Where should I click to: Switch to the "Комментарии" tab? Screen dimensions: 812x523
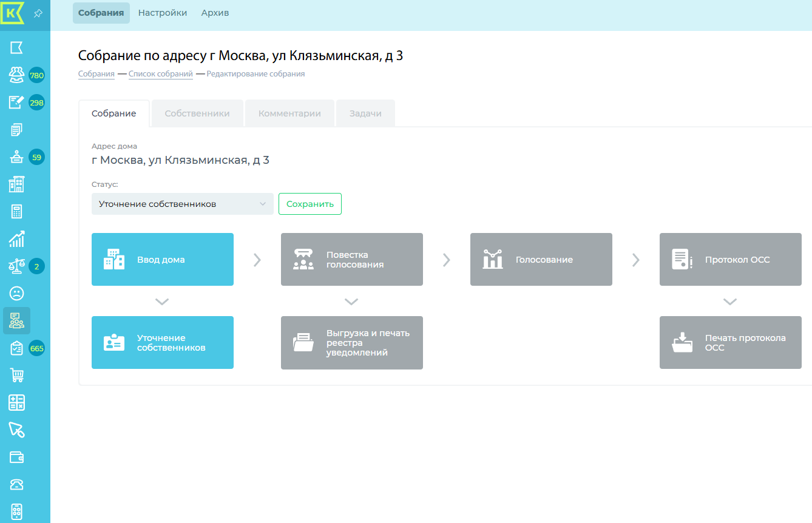[289, 113]
